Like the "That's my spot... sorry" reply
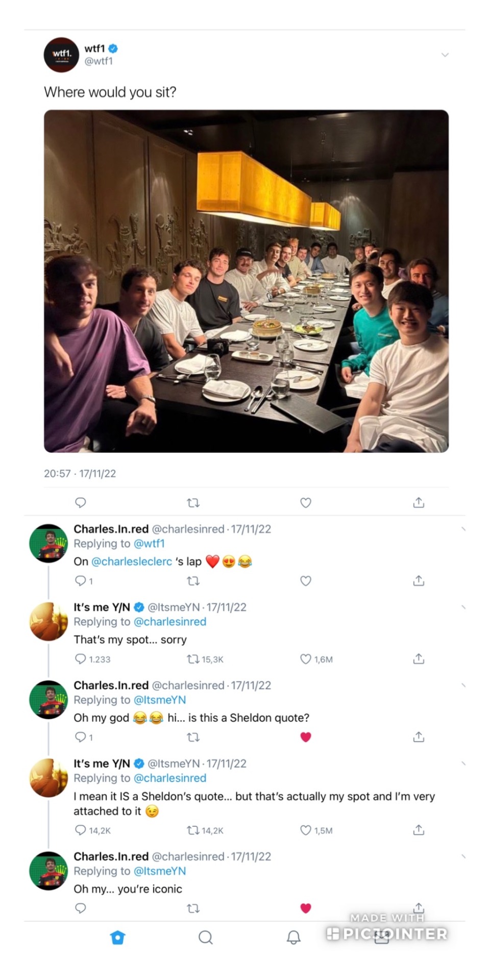 306,659
